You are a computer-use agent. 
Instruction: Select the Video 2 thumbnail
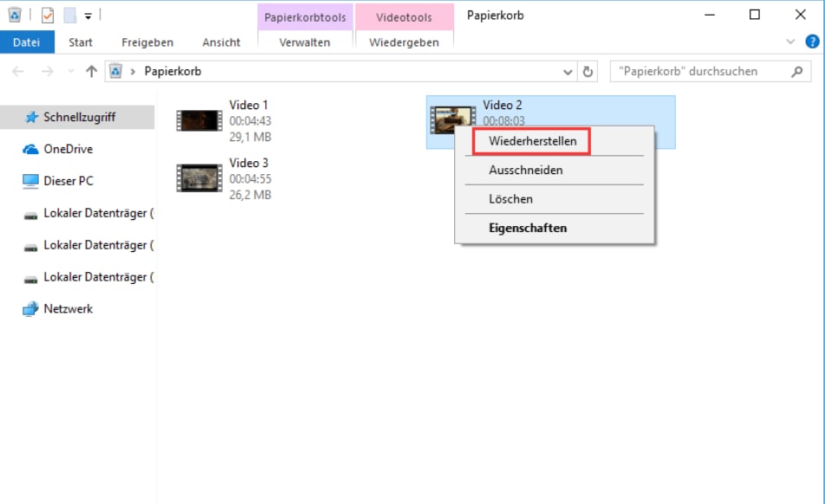(451, 120)
